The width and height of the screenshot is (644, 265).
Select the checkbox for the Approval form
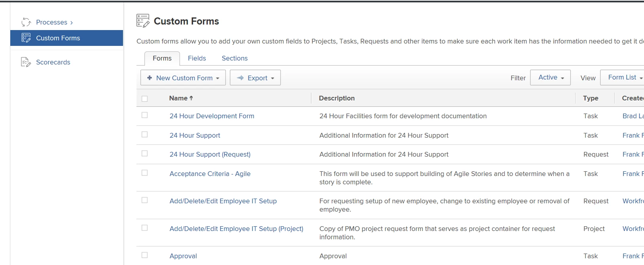point(145,255)
